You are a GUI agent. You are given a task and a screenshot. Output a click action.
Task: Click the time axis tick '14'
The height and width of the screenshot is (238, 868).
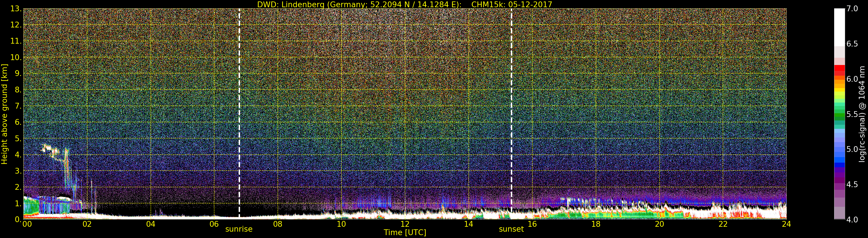(468, 224)
